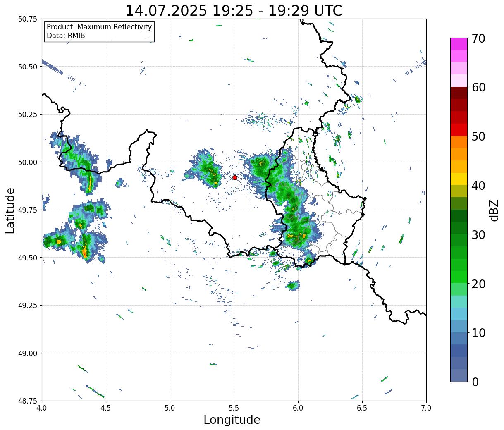
Task: Click the longitude tick label 6.0
Action: point(298,408)
